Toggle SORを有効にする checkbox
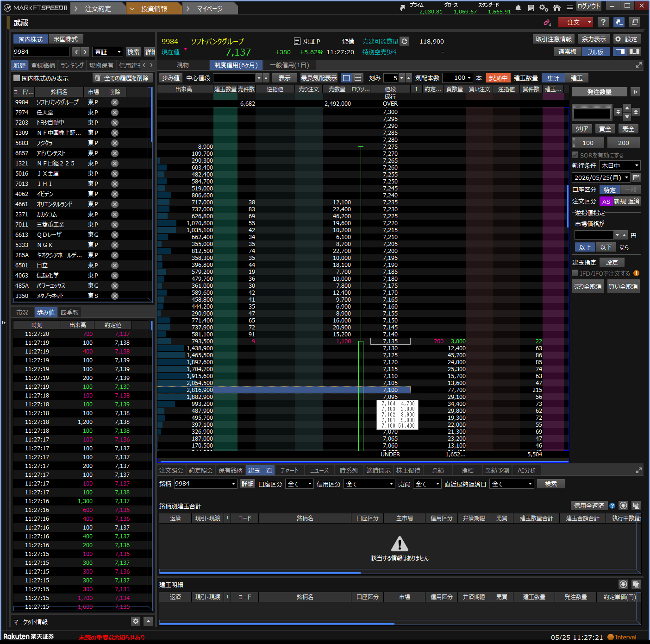The width and height of the screenshot is (650, 644). pos(575,155)
